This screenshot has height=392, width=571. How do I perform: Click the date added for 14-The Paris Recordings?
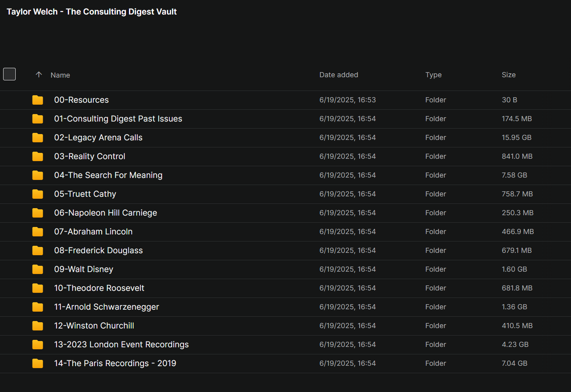[347, 363]
